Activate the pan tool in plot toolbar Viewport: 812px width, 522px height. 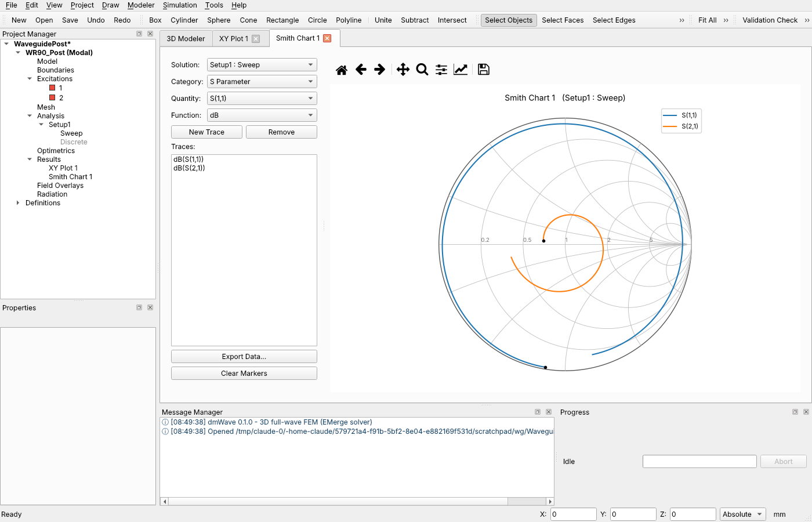pos(403,70)
